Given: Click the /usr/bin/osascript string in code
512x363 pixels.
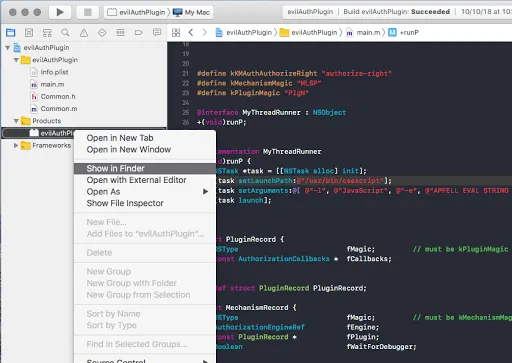Looking at the screenshot, I should tap(340, 181).
